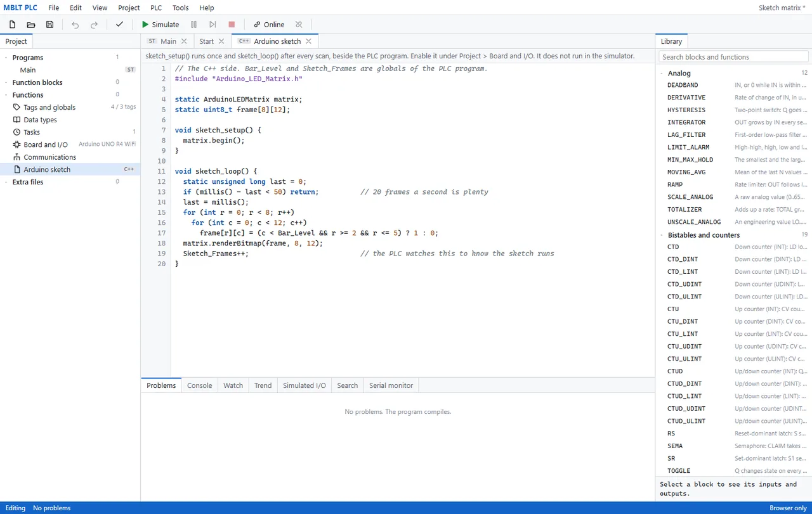Open Communications in project tree
This screenshot has height=514, width=812.
[70, 157]
